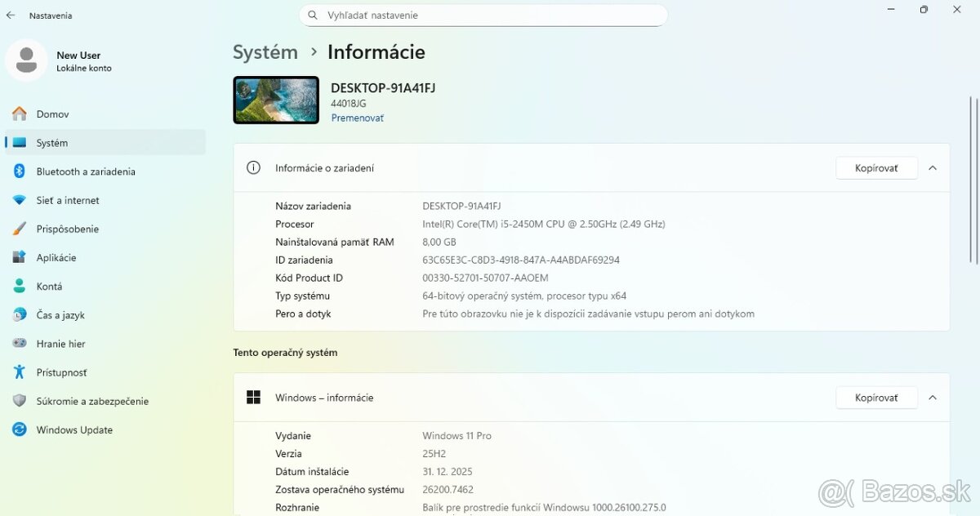Click the search settings field

(483, 15)
